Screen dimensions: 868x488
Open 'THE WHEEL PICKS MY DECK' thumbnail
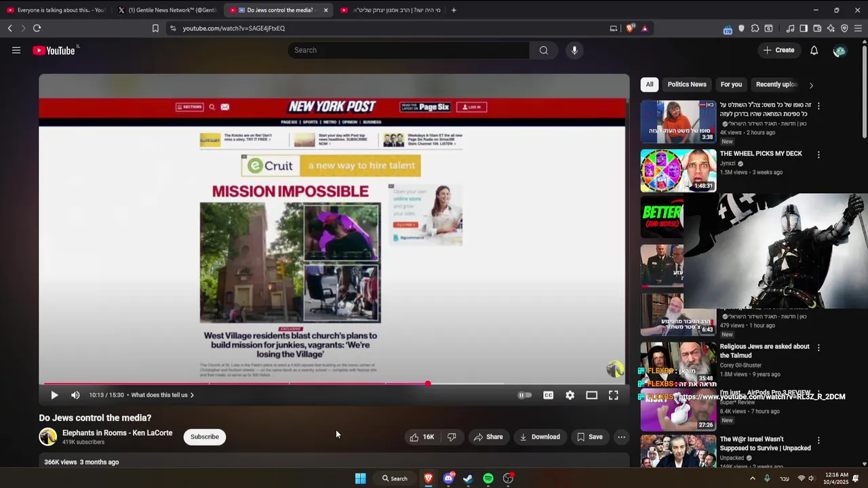678,171
